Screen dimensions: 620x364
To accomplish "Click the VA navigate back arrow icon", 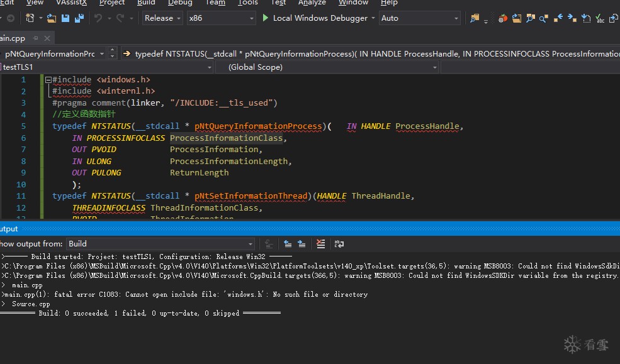I will click(x=558, y=18).
